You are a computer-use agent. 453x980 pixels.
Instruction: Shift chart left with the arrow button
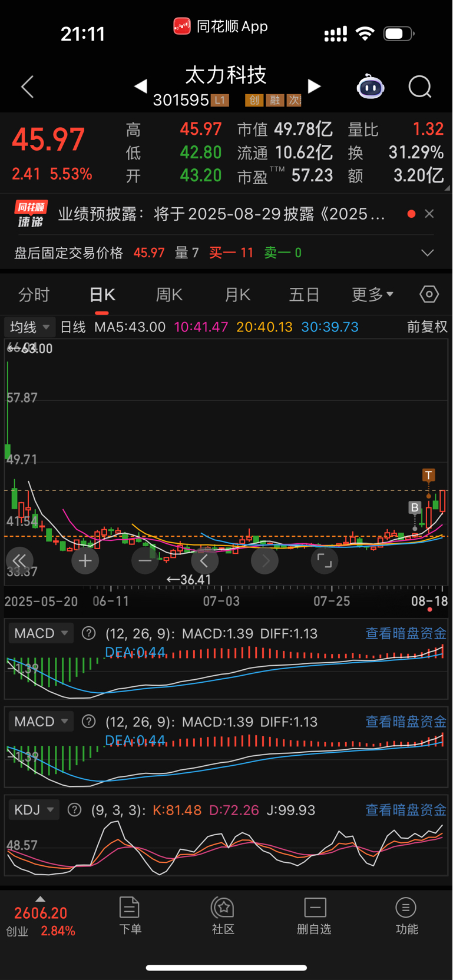coord(204,561)
